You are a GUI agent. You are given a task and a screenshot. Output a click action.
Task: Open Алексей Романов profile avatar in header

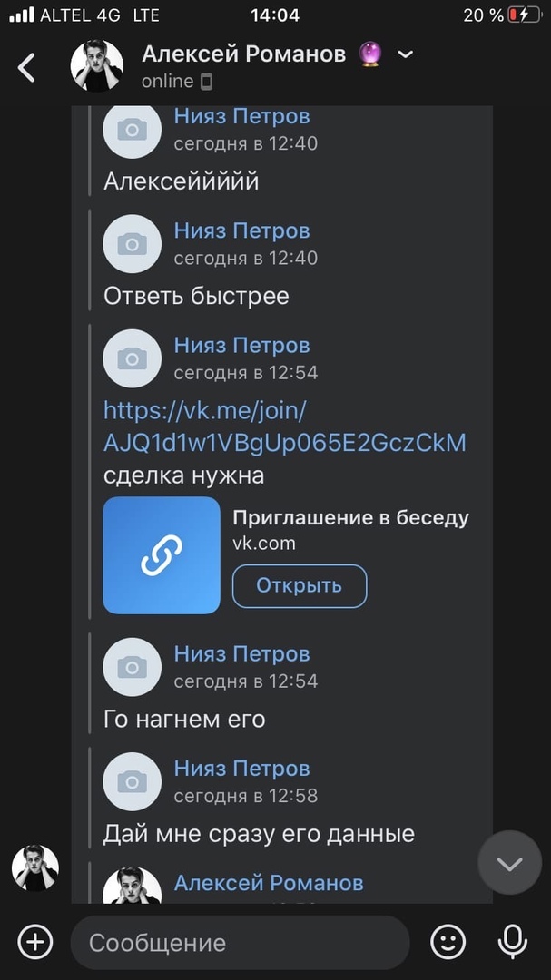point(97,66)
